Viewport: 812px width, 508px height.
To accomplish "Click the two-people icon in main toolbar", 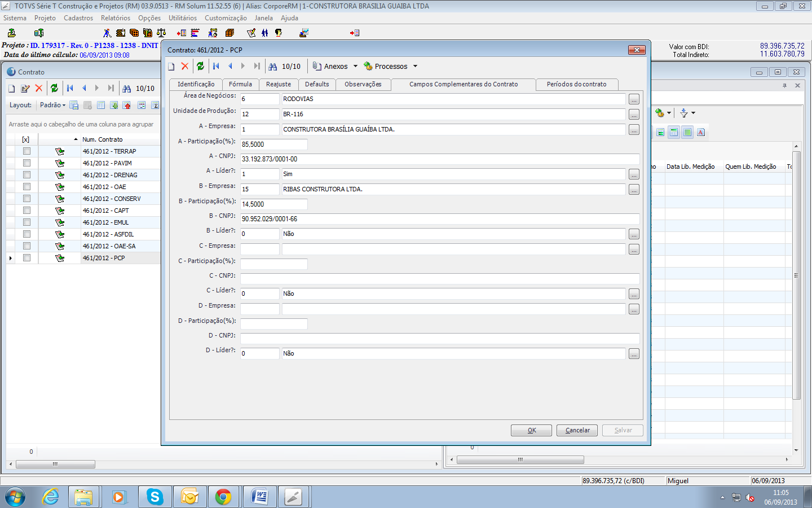I will 265,33.
